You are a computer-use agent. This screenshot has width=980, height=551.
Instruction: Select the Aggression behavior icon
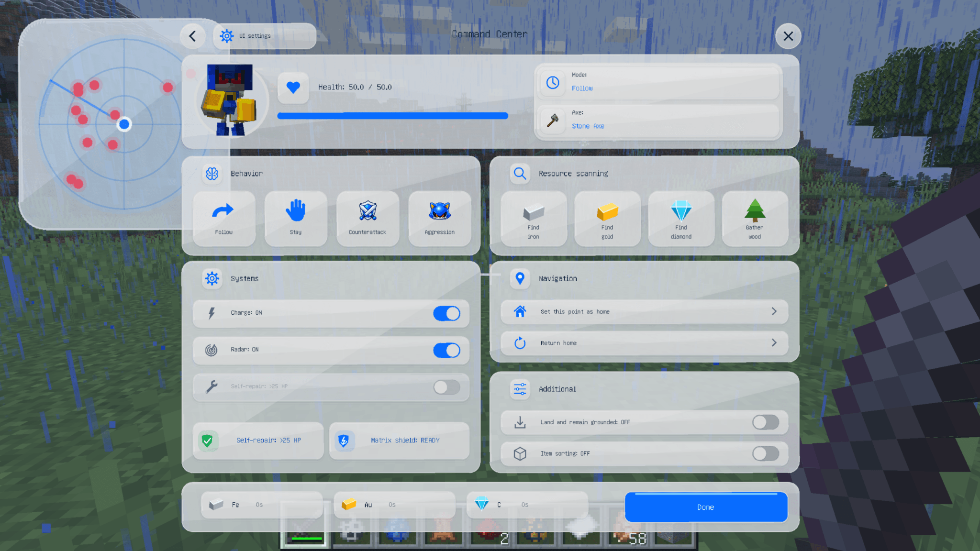439,211
